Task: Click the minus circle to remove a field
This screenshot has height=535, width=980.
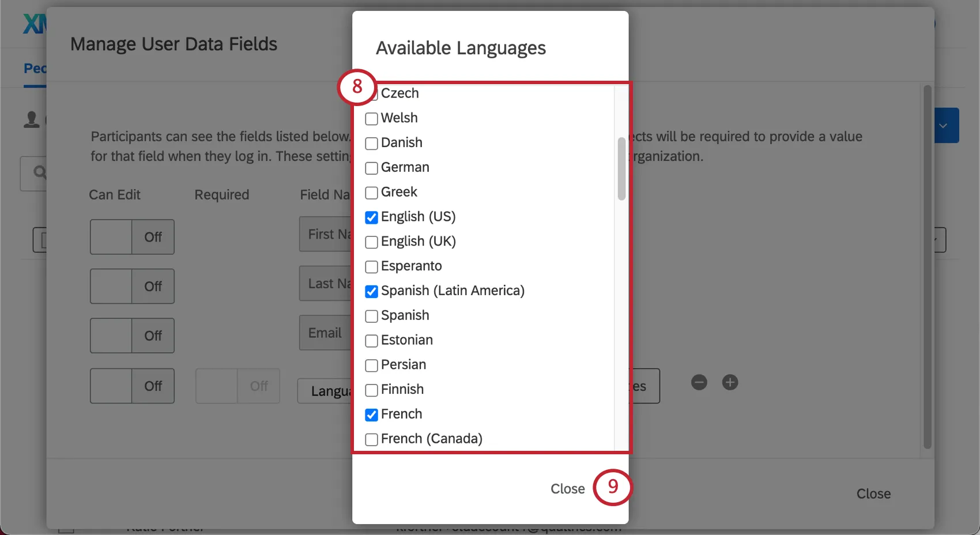Action: [699, 382]
